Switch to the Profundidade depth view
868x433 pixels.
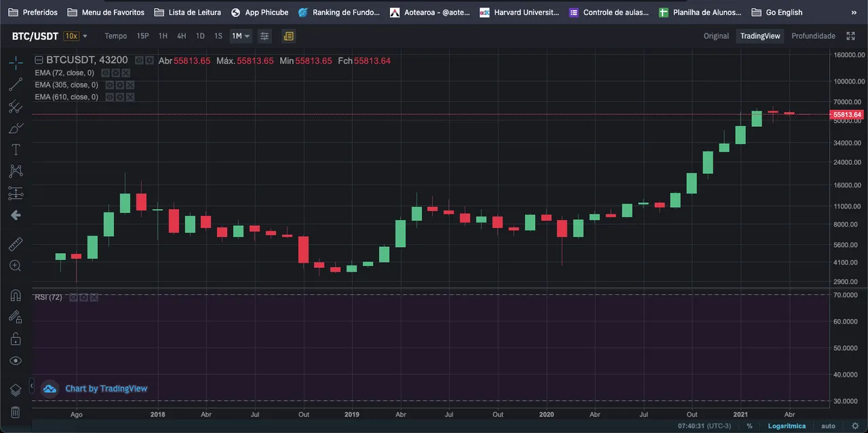click(x=813, y=36)
